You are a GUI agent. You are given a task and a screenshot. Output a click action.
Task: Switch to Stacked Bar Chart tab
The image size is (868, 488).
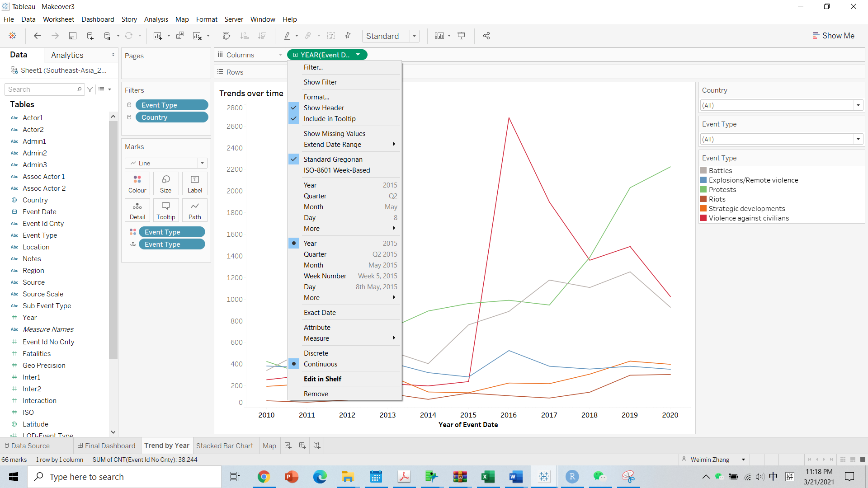click(x=225, y=446)
